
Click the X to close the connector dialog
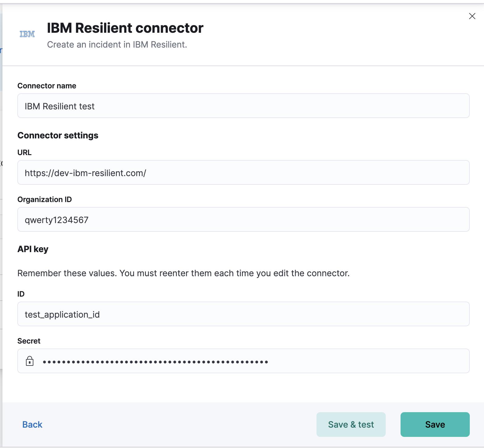tap(472, 16)
